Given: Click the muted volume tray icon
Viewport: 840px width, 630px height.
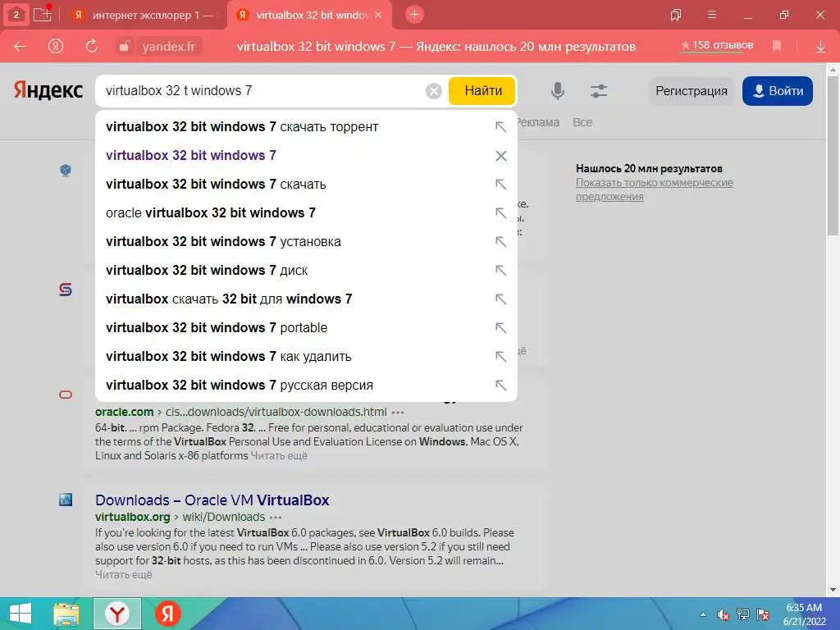Looking at the screenshot, I should tap(724, 614).
